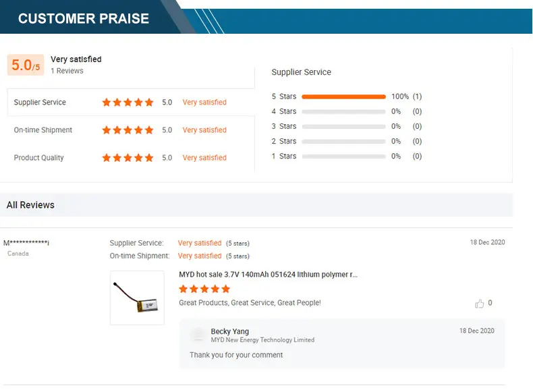533x392 pixels.
Task: Click the review's five-star rating
Action: (204, 289)
